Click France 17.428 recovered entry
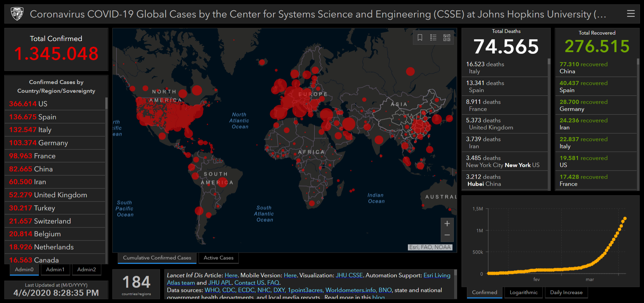This screenshot has width=644, height=303. (x=596, y=180)
